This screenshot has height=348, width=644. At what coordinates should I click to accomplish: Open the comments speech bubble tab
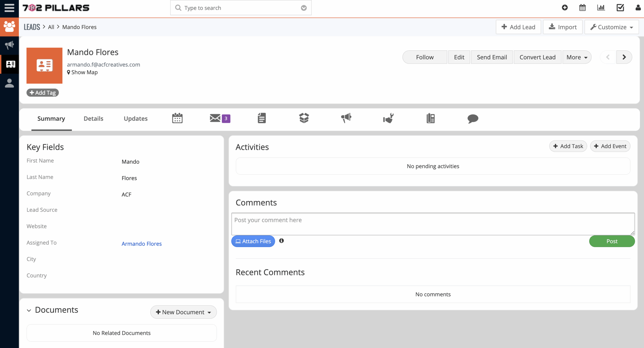point(473,119)
